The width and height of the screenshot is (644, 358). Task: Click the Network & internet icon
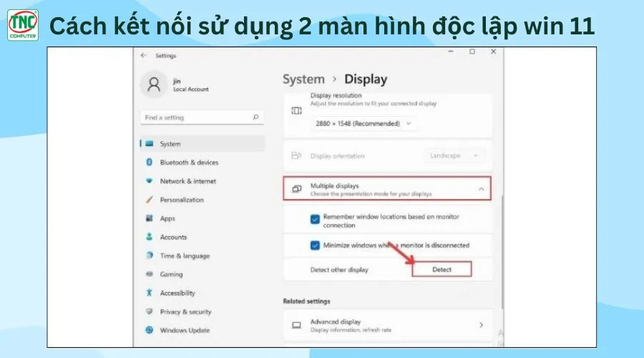[x=149, y=180]
